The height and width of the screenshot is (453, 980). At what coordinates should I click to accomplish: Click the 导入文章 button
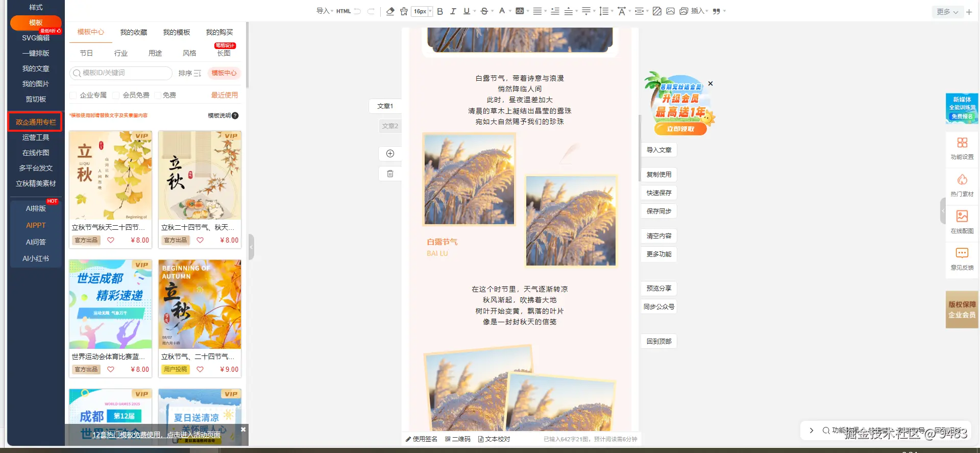click(659, 150)
